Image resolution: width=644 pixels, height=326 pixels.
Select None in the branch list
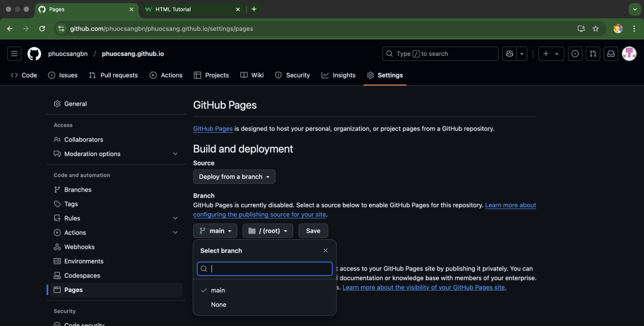[218, 305]
